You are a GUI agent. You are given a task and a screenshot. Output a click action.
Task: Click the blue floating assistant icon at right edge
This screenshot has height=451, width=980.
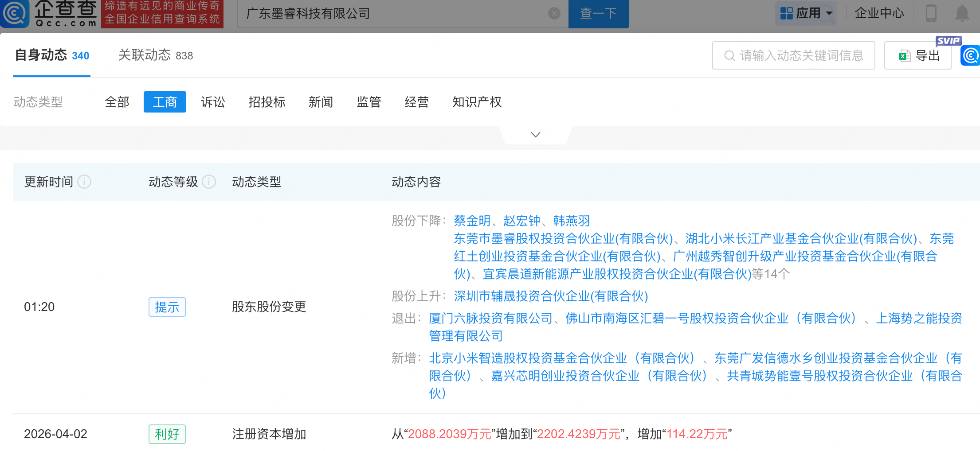tap(971, 56)
